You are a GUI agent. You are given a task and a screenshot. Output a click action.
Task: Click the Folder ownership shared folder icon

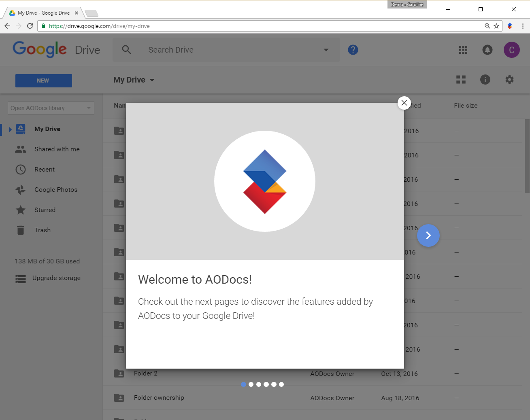click(x=119, y=398)
